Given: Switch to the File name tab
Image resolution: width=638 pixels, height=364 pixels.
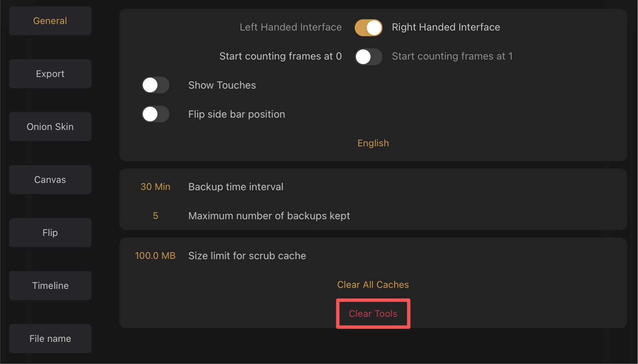Looking at the screenshot, I should (x=50, y=339).
